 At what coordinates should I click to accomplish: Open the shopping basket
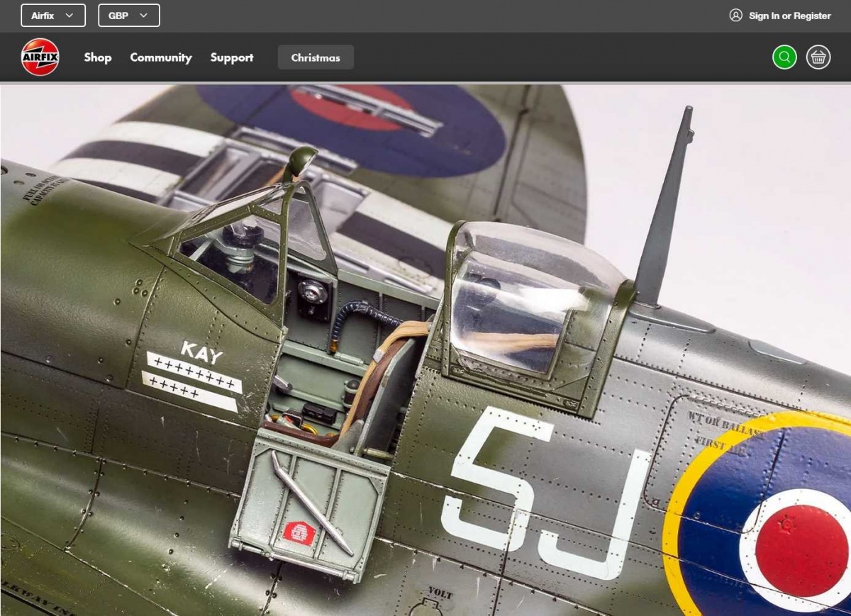818,57
